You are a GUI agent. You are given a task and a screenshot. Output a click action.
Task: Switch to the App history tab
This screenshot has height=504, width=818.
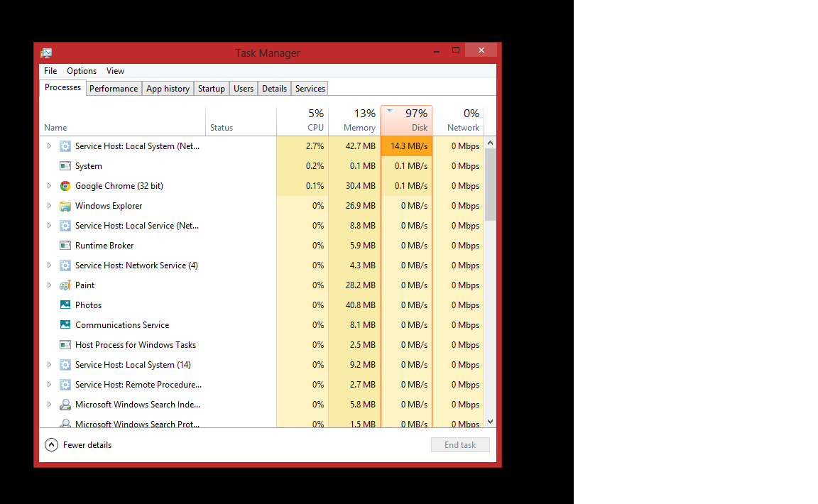pyautogui.click(x=168, y=89)
